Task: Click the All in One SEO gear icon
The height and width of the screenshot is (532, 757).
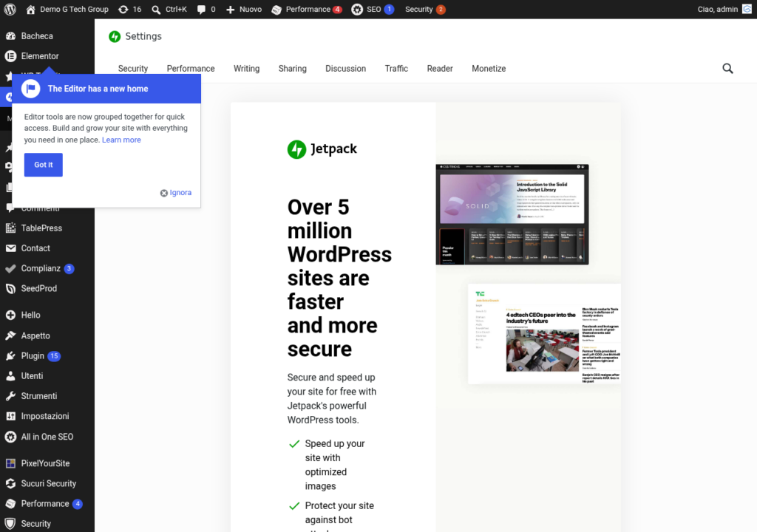Action: 10,437
